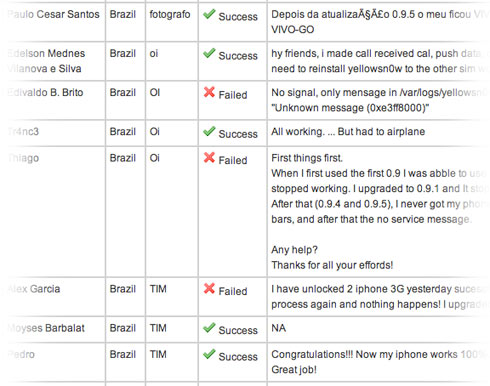Click the NA comment for Moyses Barbalat
This screenshot has height=386, width=490.
279,328
